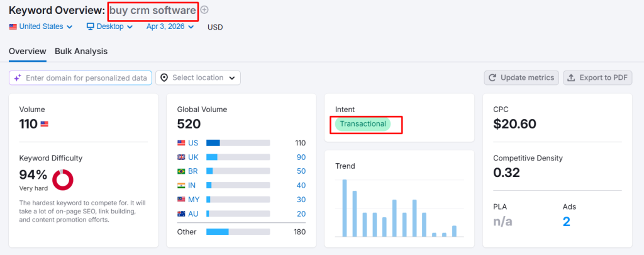This screenshot has width=644, height=255.
Task: Open the Apr 3, 2026 date dropdown
Action: pos(170,26)
